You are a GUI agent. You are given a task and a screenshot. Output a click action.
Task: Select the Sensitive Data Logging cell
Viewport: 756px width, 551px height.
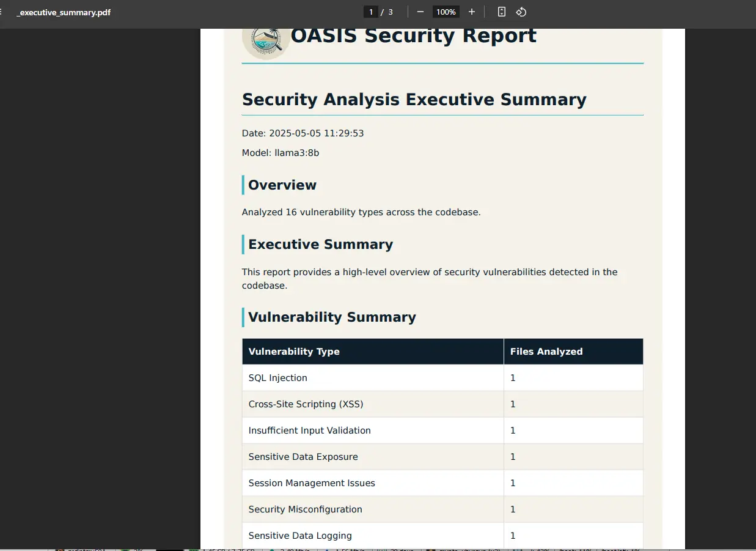(373, 536)
